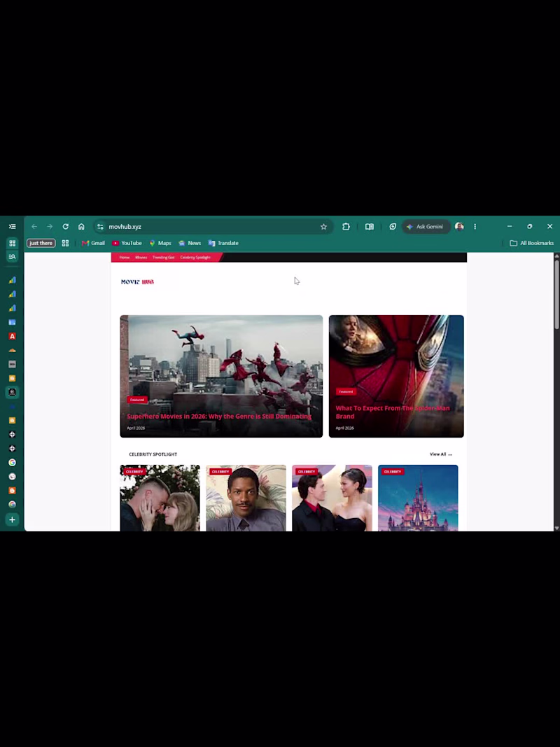Image resolution: width=560 pixels, height=747 pixels.
Task: Go to Home in site navigation
Action: click(x=125, y=258)
